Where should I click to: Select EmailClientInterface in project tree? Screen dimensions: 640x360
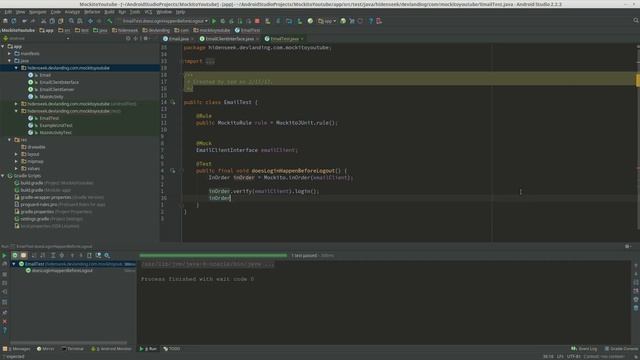coord(59,82)
